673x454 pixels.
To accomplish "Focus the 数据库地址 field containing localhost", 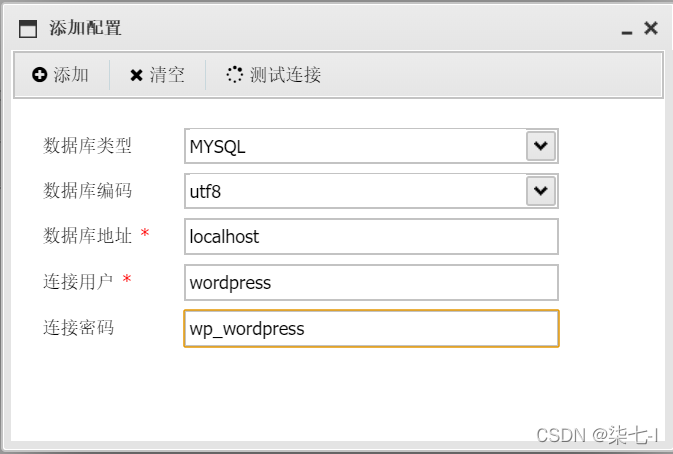I will tap(371, 236).
